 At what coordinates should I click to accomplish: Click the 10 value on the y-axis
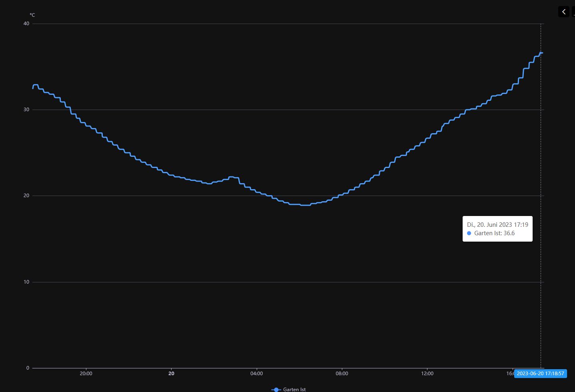[x=26, y=282]
